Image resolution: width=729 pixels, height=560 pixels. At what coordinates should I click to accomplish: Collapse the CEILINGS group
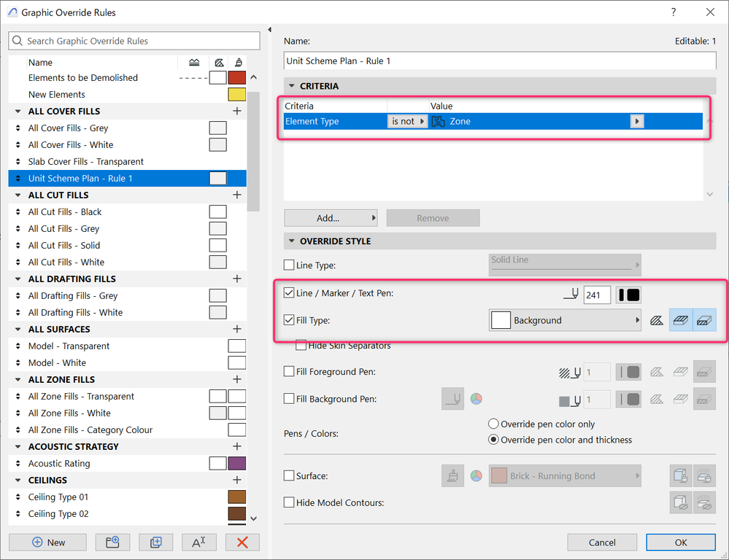(18, 480)
